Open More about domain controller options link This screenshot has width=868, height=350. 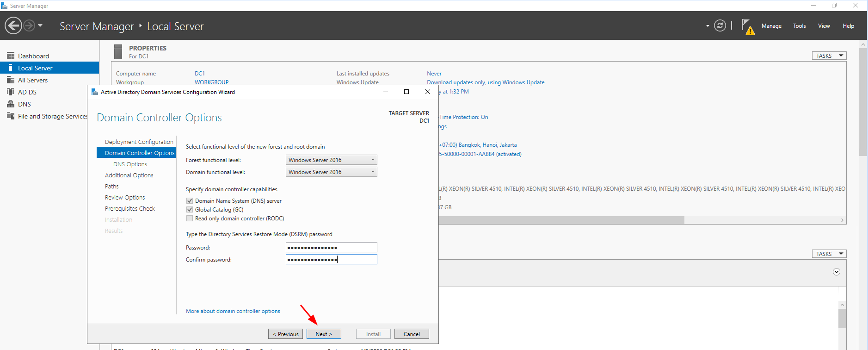233,311
